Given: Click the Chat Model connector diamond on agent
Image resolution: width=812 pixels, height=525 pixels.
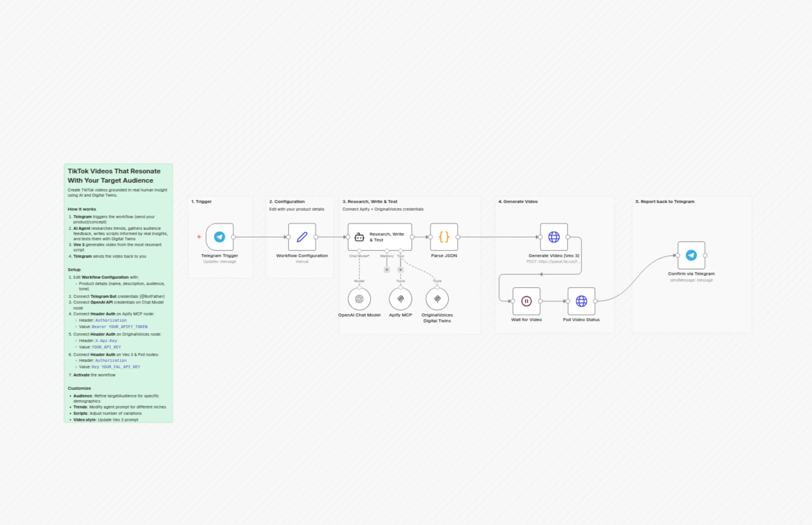Looking at the screenshot, I should [x=359, y=251].
